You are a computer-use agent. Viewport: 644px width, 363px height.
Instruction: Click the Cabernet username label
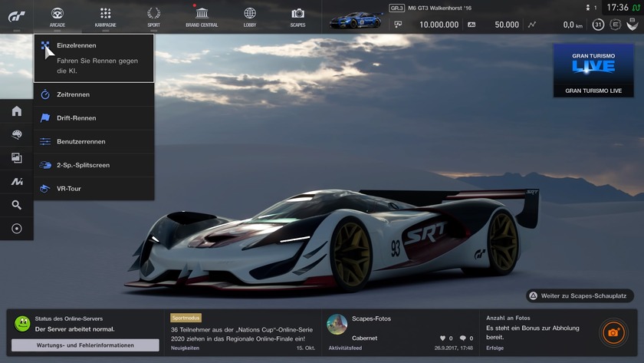point(364,338)
